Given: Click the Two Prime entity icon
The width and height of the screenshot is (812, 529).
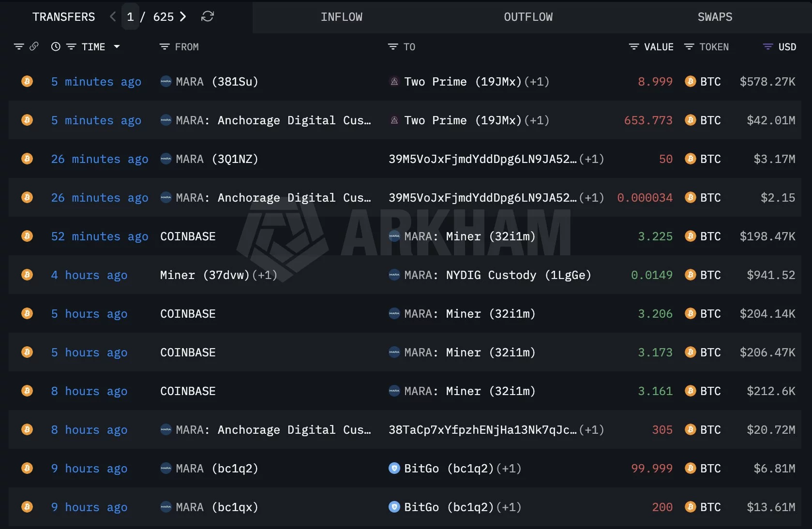Looking at the screenshot, I should pyautogui.click(x=394, y=82).
